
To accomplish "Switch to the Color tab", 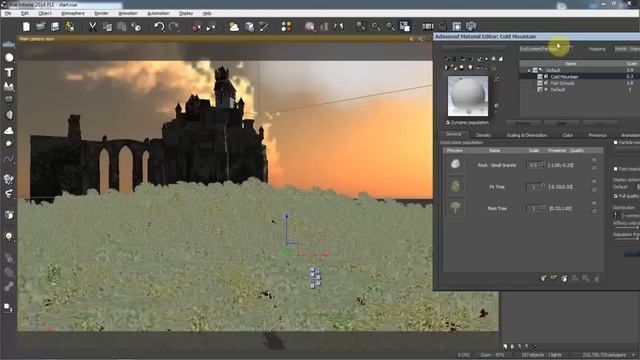I will pos(567,135).
